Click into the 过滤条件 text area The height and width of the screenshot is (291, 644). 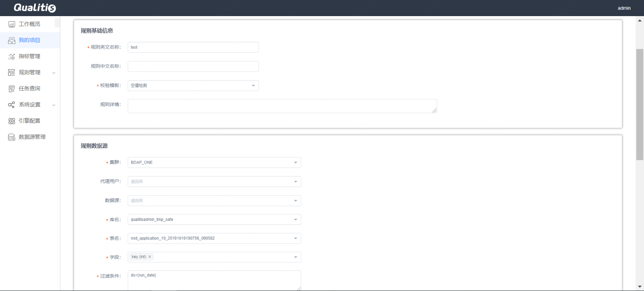[215, 280]
